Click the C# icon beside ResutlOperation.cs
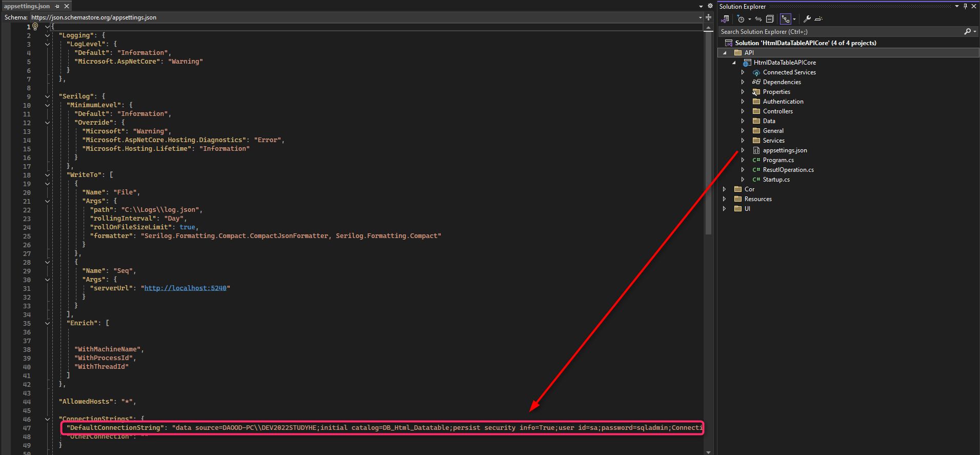Image resolution: width=980 pixels, height=455 pixels. pos(756,170)
